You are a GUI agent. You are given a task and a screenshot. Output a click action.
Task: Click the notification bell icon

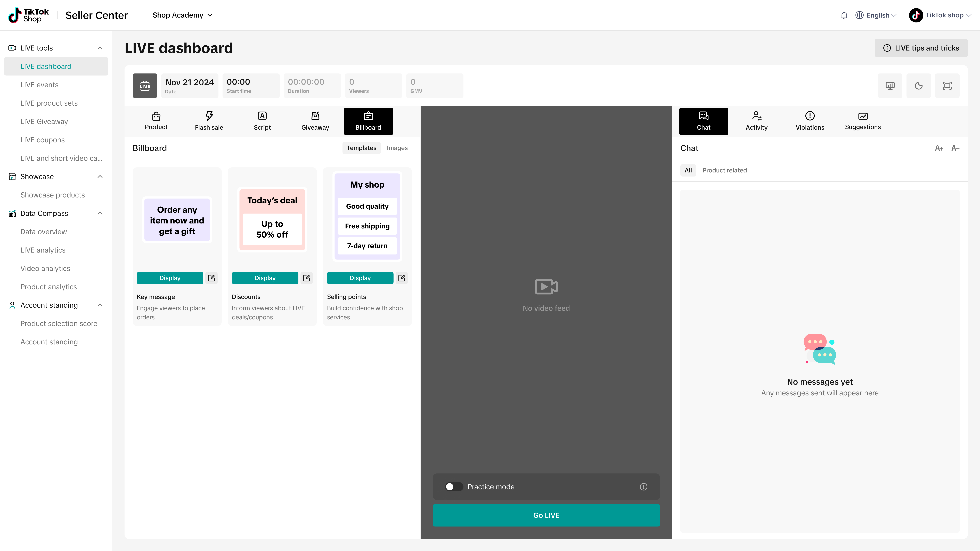pos(844,15)
